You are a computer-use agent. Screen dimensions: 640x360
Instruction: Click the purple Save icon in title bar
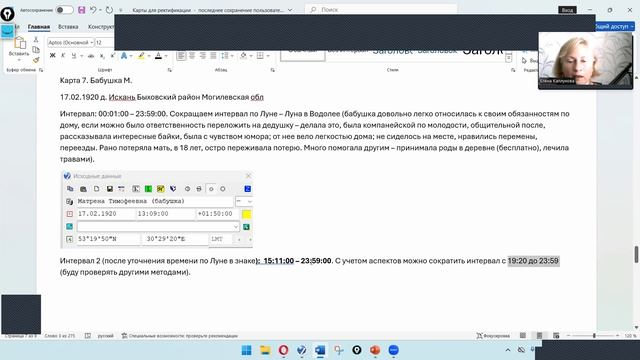click(82, 10)
